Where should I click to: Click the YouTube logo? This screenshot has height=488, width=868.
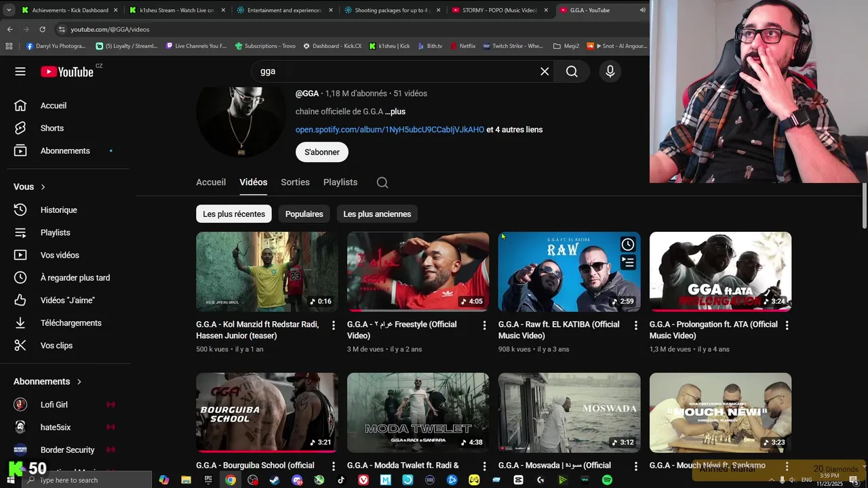click(67, 71)
